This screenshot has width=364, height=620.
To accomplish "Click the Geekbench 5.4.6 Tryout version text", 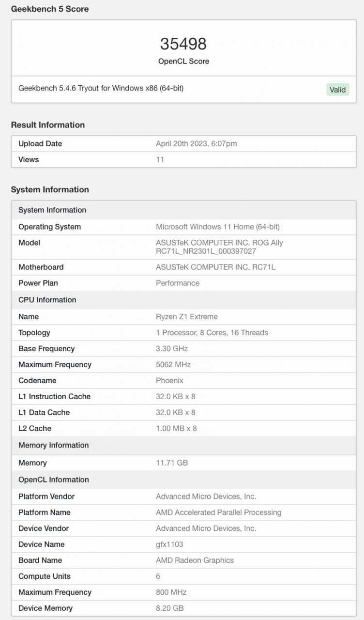I will (x=101, y=88).
